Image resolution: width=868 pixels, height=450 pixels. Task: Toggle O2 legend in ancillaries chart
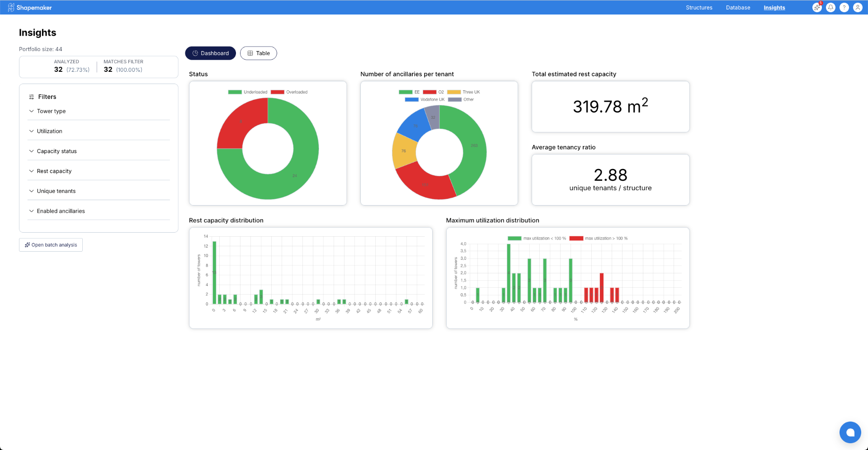tap(434, 92)
